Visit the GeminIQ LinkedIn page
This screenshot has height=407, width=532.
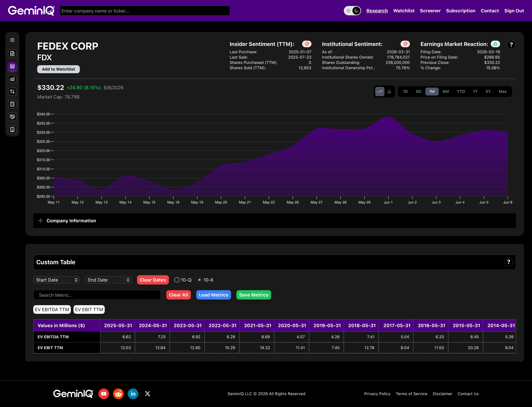[133, 394]
